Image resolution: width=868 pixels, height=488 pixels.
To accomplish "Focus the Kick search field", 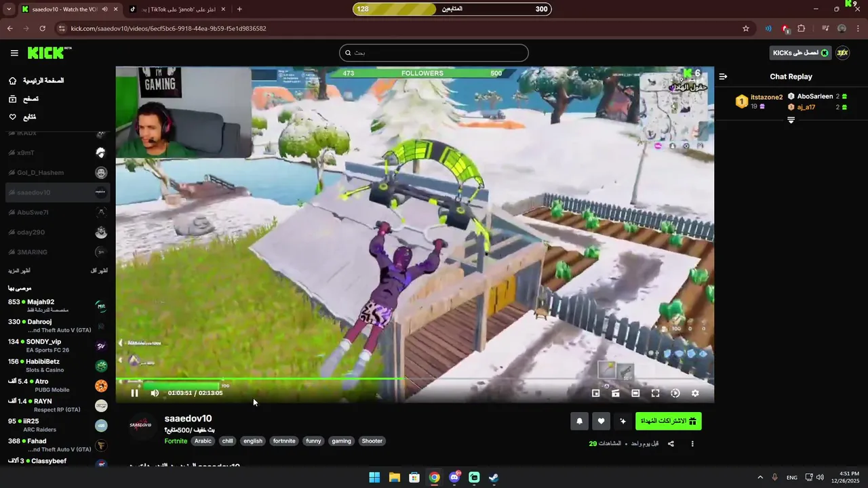I will point(433,53).
